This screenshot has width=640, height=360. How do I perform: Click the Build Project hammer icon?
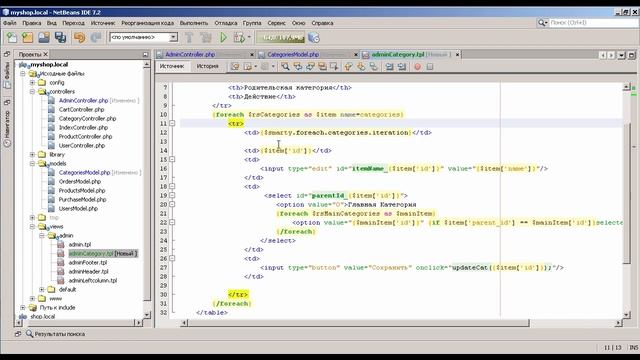point(189,38)
